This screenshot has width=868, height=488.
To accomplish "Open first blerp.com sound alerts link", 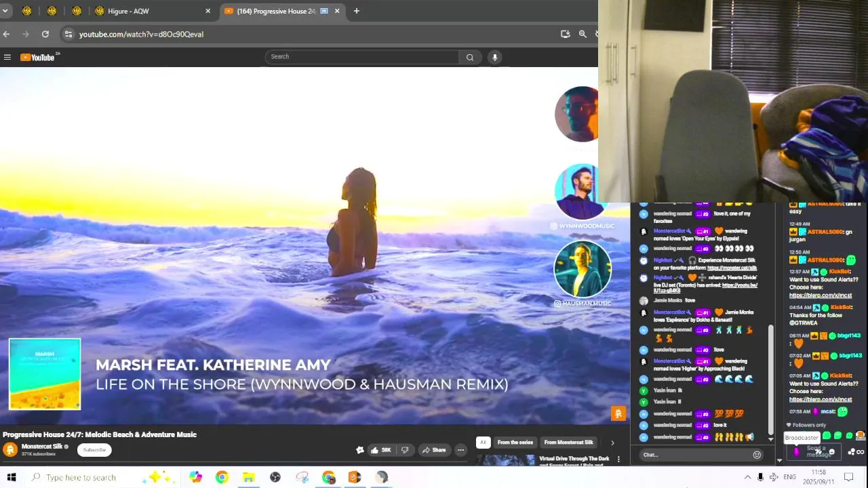I will (x=821, y=296).
